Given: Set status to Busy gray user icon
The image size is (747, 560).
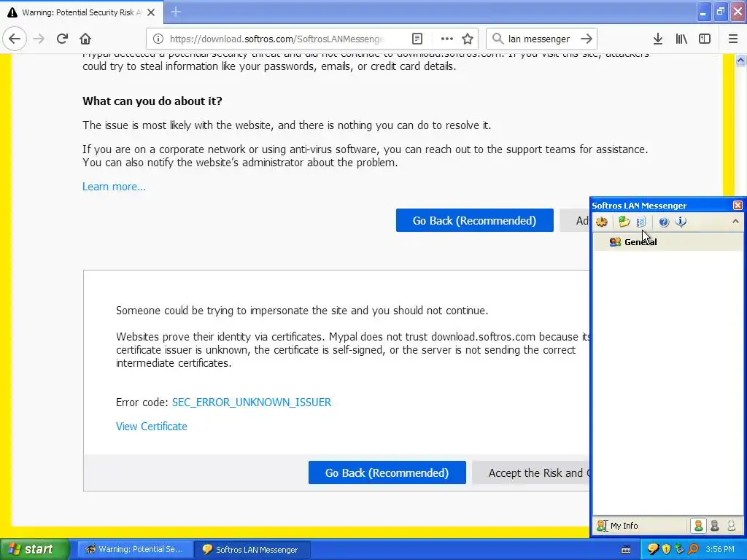Looking at the screenshot, I should (715, 526).
